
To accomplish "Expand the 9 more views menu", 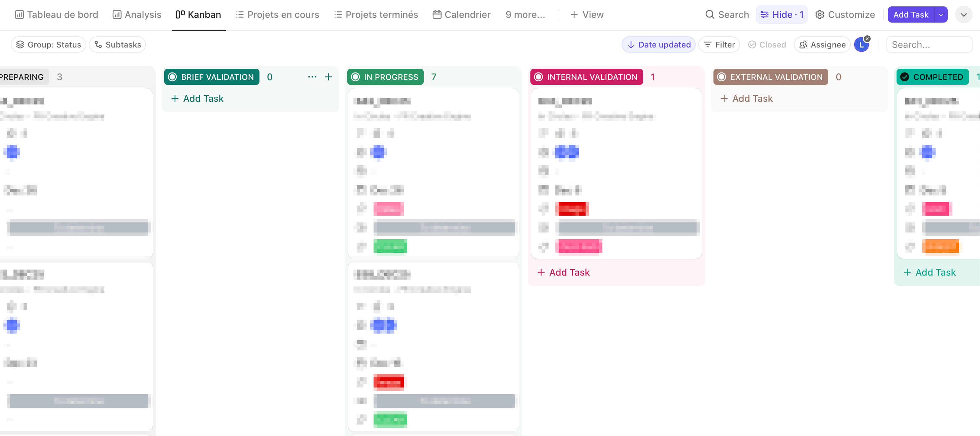I will click(525, 14).
